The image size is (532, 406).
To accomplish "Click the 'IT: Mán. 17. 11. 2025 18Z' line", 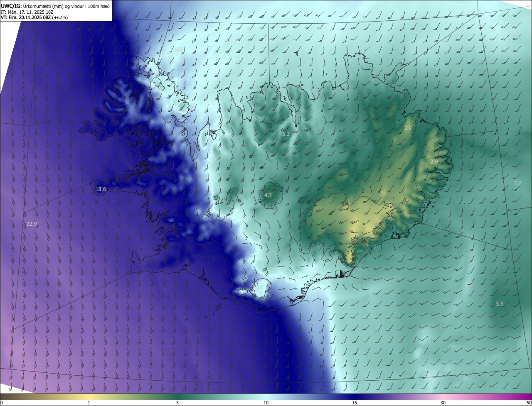I will point(26,12).
